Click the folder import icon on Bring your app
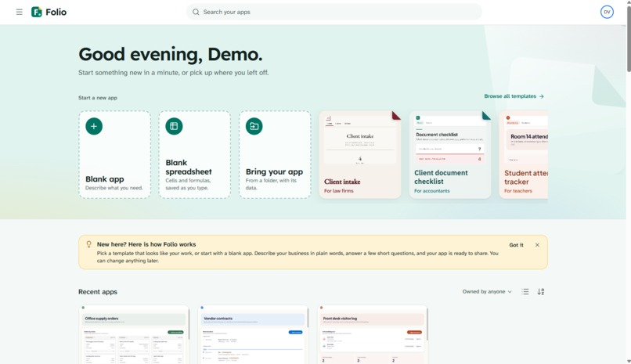The width and height of the screenshot is (631, 364). pyautogui.click(x=254, y=126)
